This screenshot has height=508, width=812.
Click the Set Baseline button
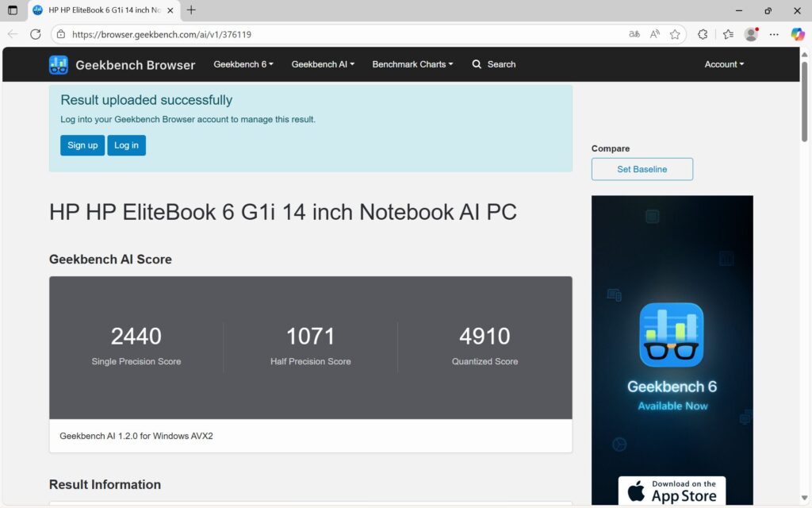[x=642, y=169]
